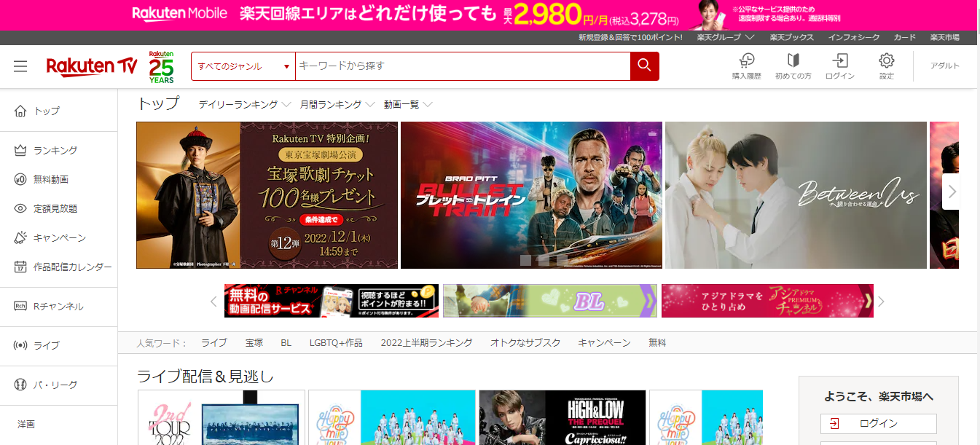Switch to the 月間ランキング tab
Image resolution: width=980 pixels, height=445 pixels.
coord(333,104)
